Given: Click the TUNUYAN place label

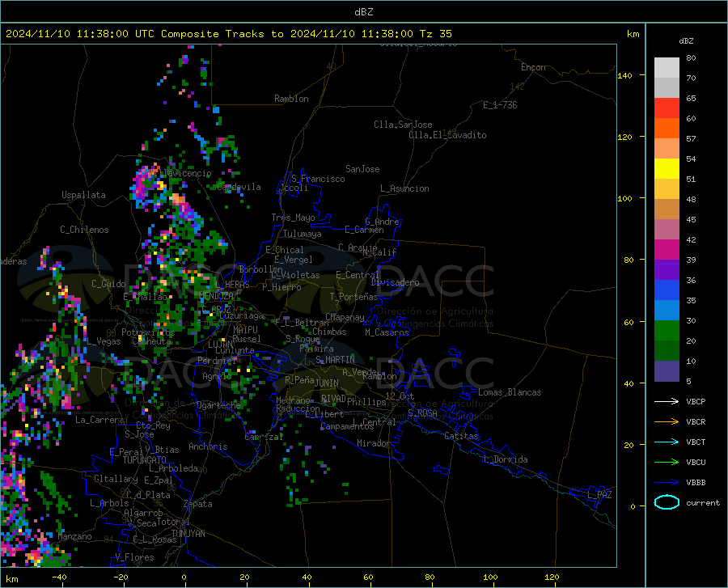Looking at the screenshot, I should point(188,534).
